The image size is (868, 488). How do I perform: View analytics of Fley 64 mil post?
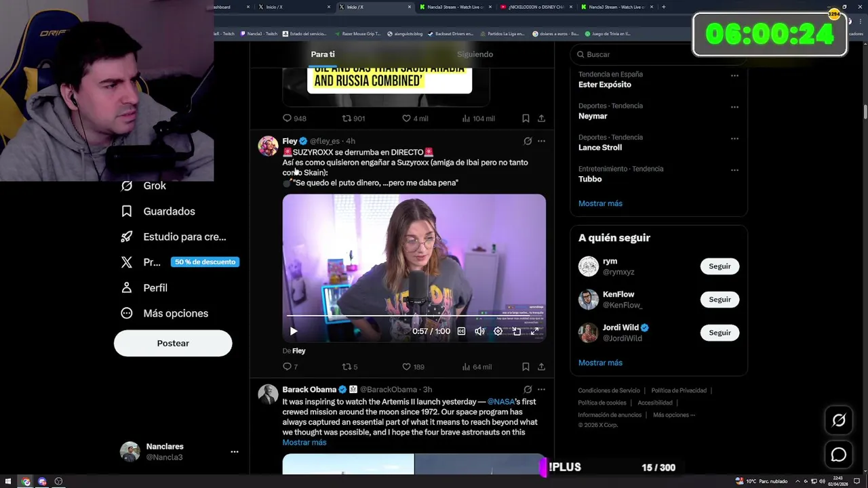477,367
